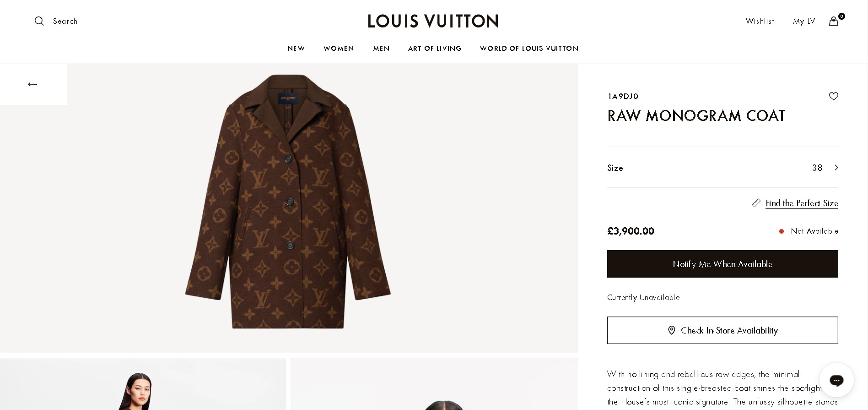868x410 pixels.
Task: Click the search magnifier icon
Action: coord(39,21)
